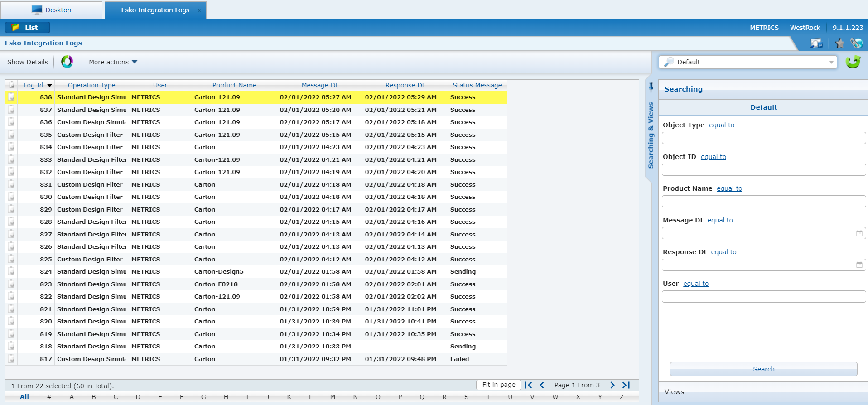The height and width of the screenshot is (405, 868).
Task: Change Product Name equal to operator
Action: pos(729,188)
